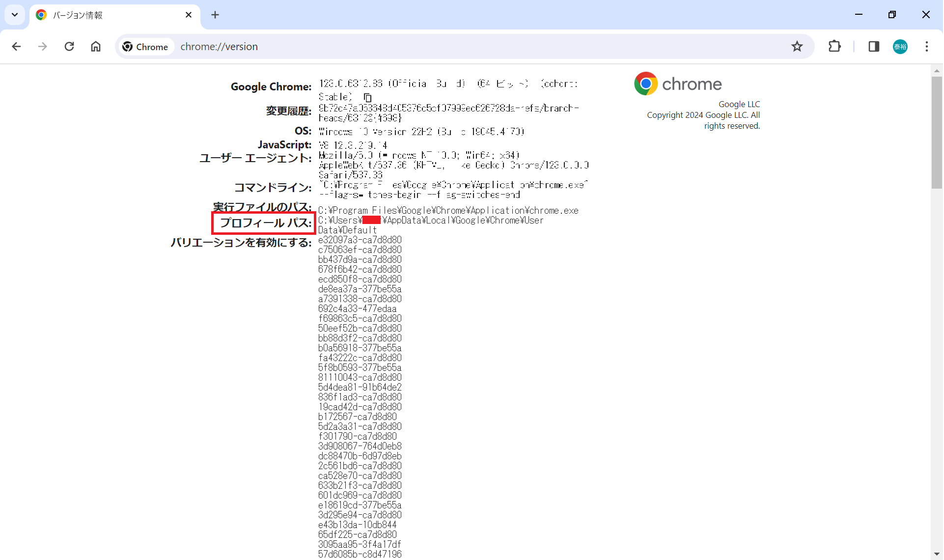This screenshot has width=944, height=560.
Task: Open the tab search chevron menu
Action: click(x=14, y=15)
